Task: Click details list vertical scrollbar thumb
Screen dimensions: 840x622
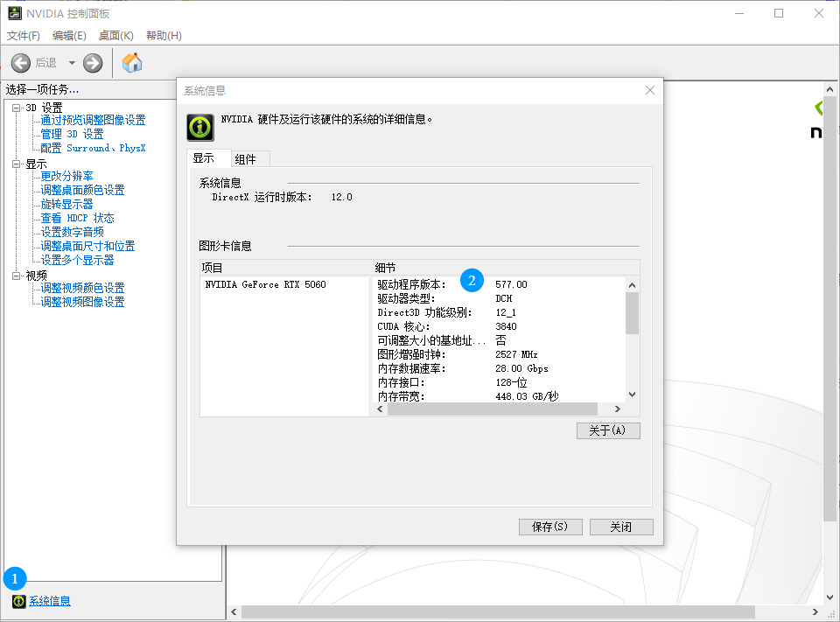Action: pyautogui.click(x=632, y=313)
